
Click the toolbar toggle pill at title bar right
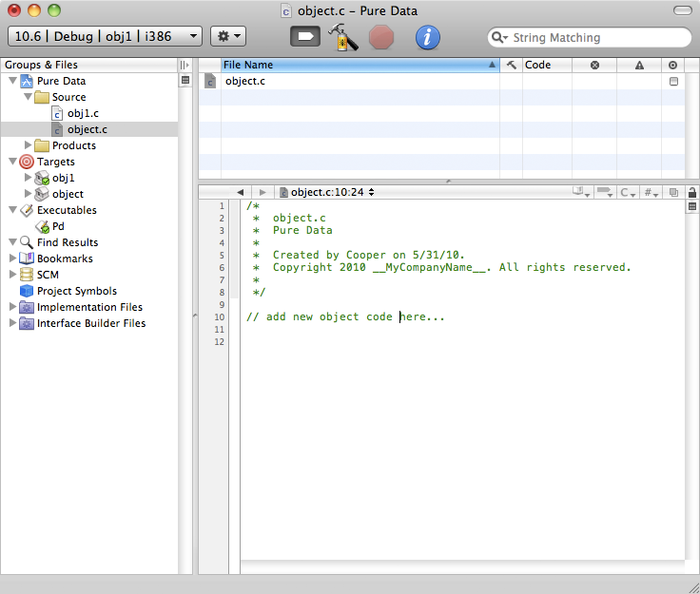(x=683, y=10)
